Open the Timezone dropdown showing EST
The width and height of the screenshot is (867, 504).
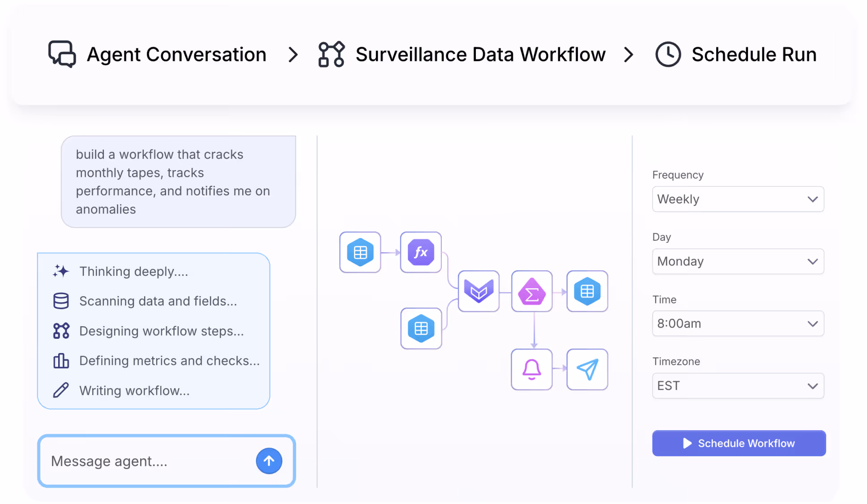[x=738, y=386]
